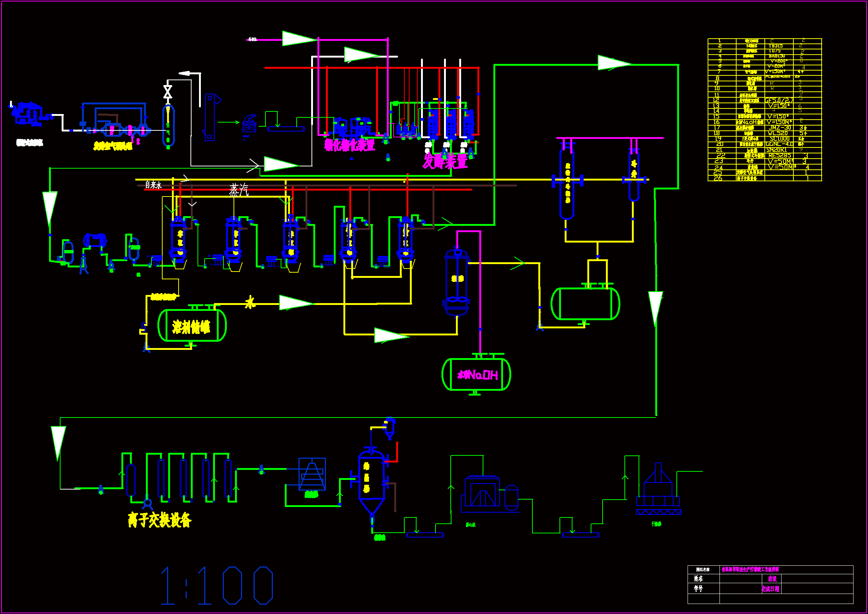868x614 pixels.
Task: Select the flow arrow below the stirred reactor
Action: coord(392,335)
